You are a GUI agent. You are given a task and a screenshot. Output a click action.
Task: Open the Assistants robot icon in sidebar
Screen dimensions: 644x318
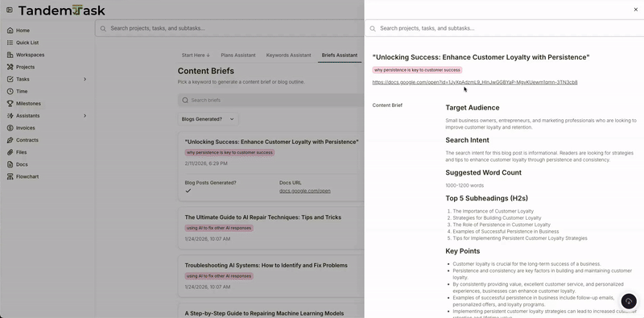click(10, 116)
